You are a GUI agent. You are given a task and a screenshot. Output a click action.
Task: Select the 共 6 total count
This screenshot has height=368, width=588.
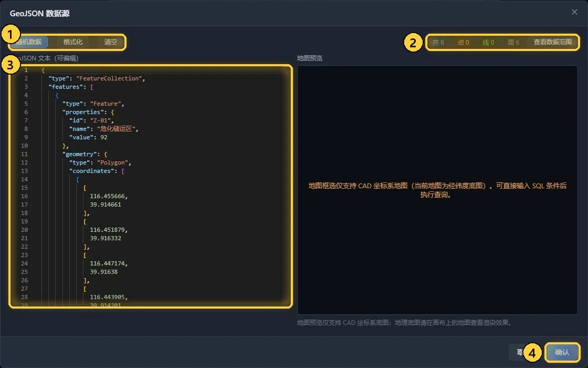pos(438,43)
